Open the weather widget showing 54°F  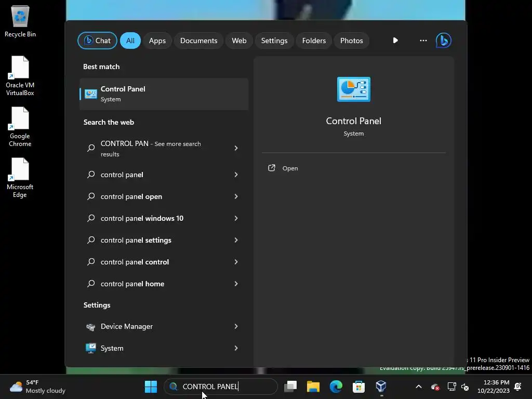pyautogui.click(x=37, y=387)
